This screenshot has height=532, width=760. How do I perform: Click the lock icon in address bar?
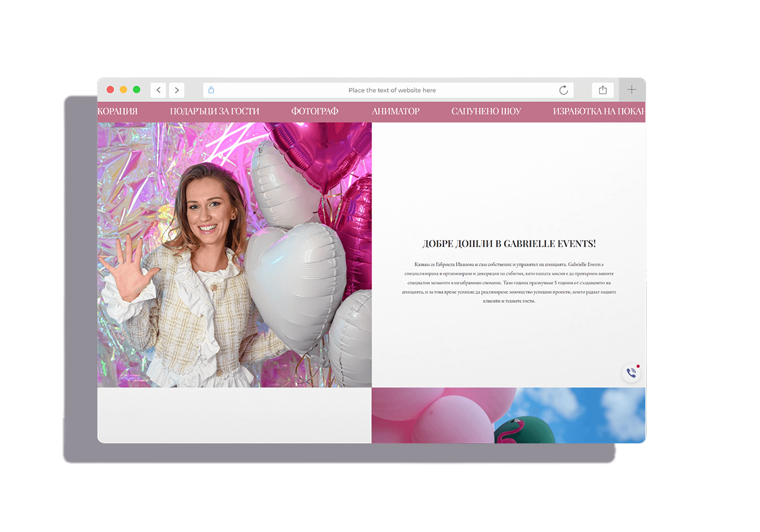point(212,90)
